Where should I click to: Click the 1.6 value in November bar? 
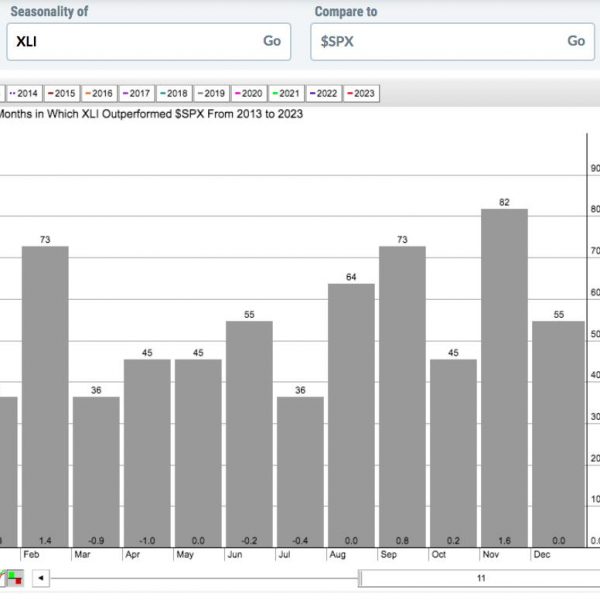(x=504, y=541)
